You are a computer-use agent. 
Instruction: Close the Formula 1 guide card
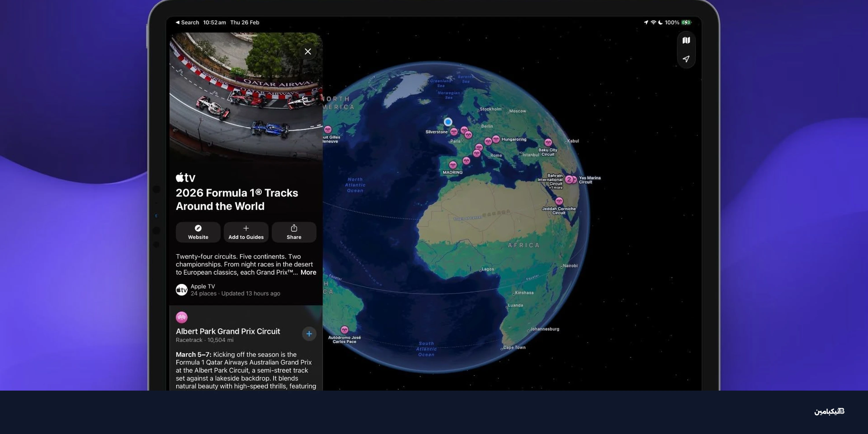tap(308, 52)
